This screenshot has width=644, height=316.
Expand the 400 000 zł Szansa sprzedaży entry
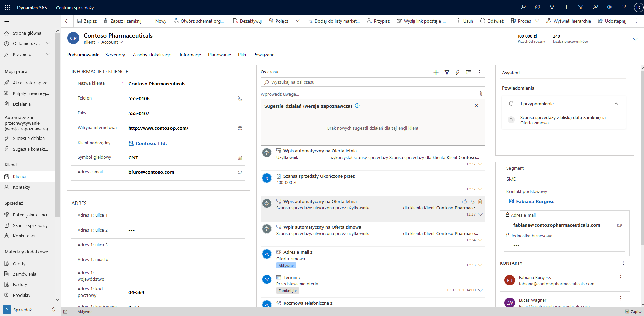pyautogui.click(x=480, y=189)
